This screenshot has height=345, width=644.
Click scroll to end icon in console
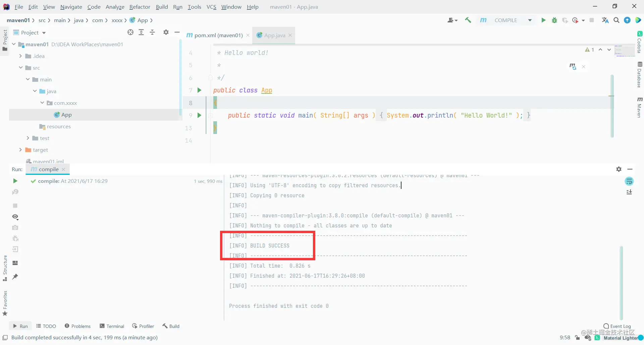[x=629, y=192]
